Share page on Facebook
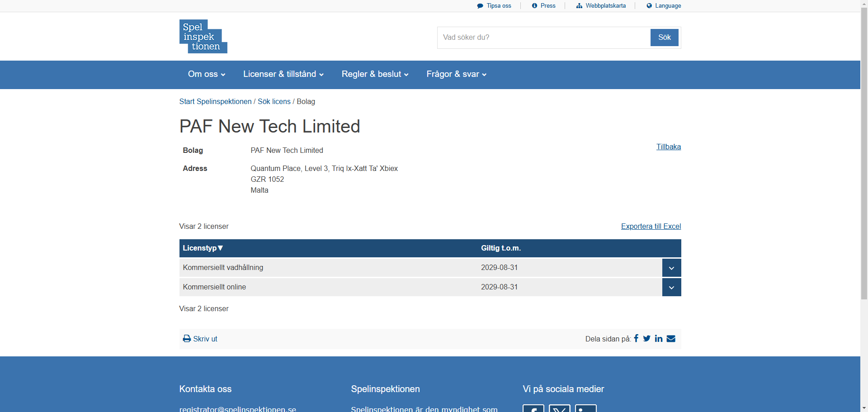Screen dimensions: 868x412 636,338
